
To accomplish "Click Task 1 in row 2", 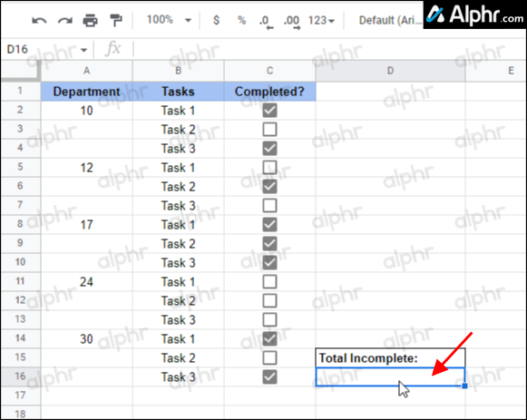I will 178,111.
